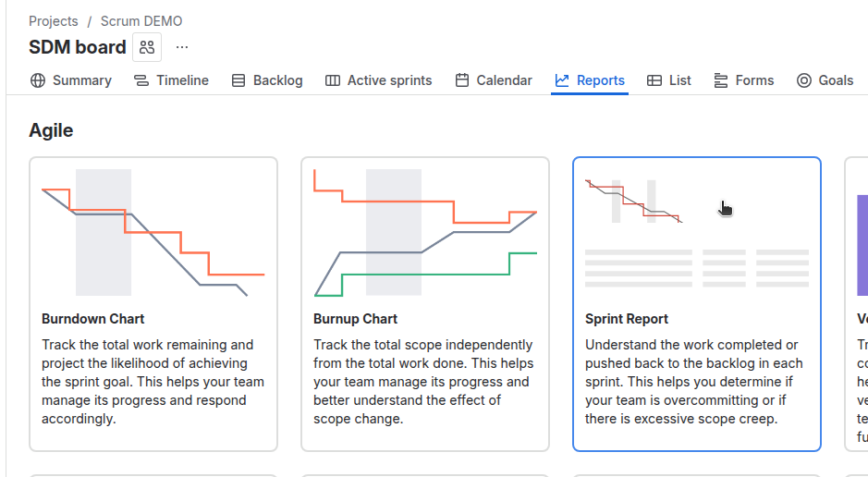868x477 pixels.
Task: Click the Forms tab icon
Action: [x=721, y=80]
